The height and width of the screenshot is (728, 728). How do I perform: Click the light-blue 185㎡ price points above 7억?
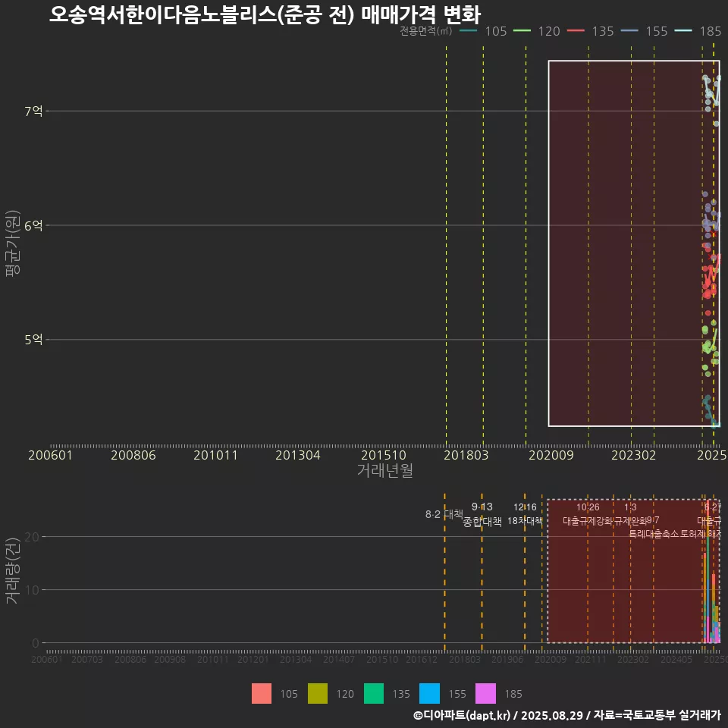pyautogui.click(x=711, y=94)
